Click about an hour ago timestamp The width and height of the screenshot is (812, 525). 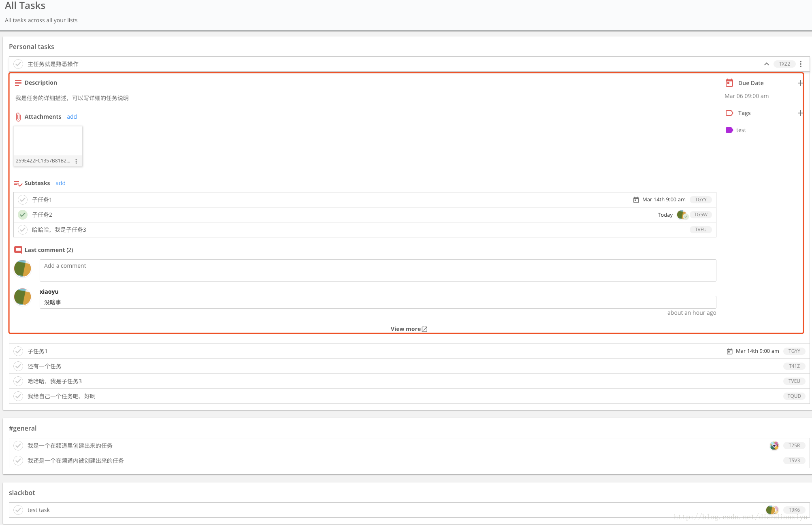click(692, 313)
